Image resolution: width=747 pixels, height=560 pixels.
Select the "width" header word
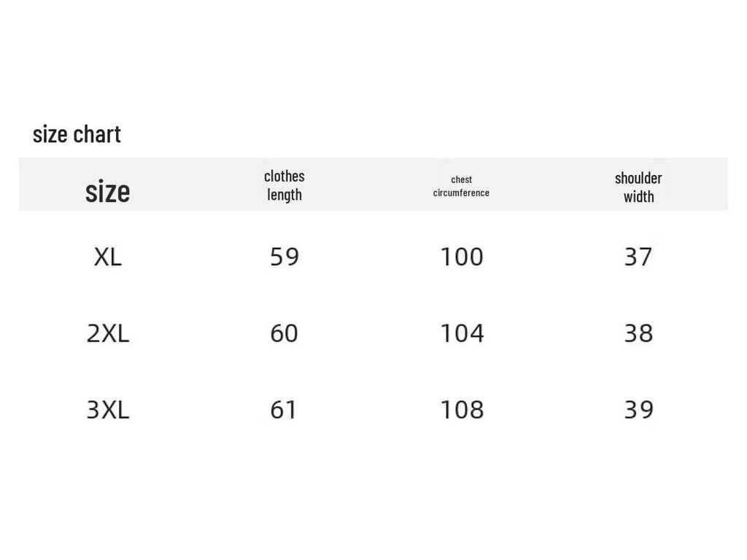pyautogui.click(x=638, y=196)
